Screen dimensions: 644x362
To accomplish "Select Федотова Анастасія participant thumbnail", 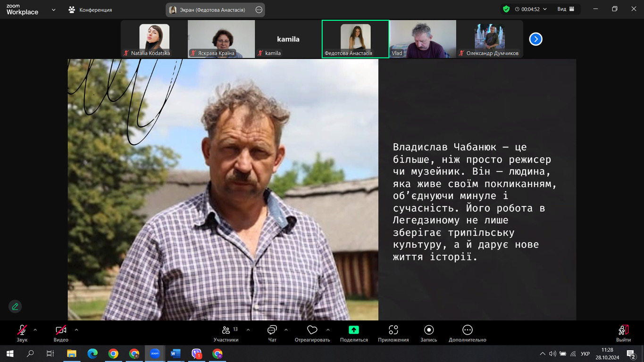I will pos(355,39).
